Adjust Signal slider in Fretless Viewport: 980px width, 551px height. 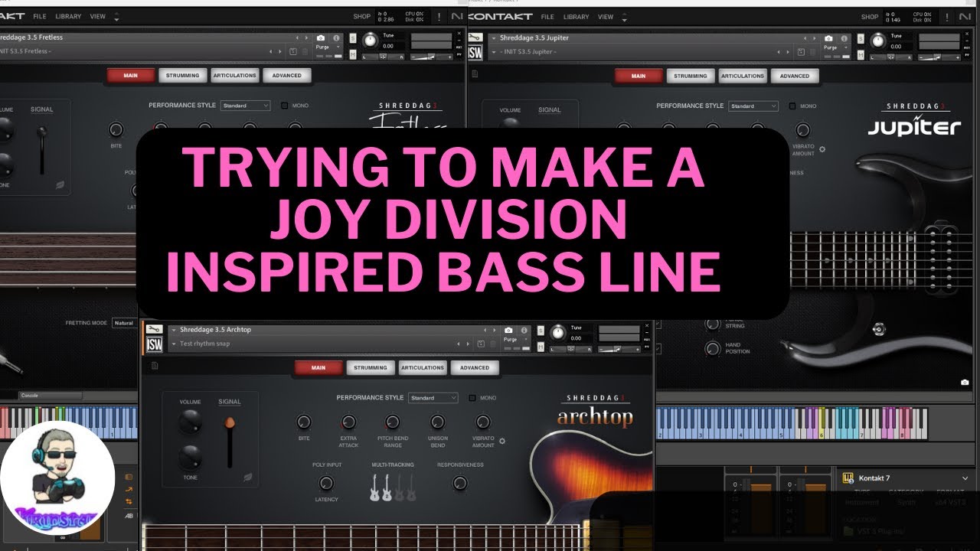click(41, 150)
